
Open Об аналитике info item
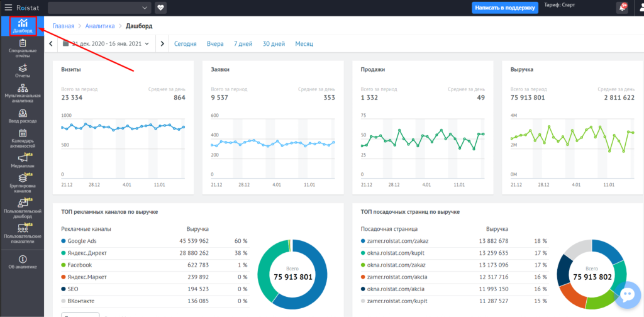coord(23,262)
